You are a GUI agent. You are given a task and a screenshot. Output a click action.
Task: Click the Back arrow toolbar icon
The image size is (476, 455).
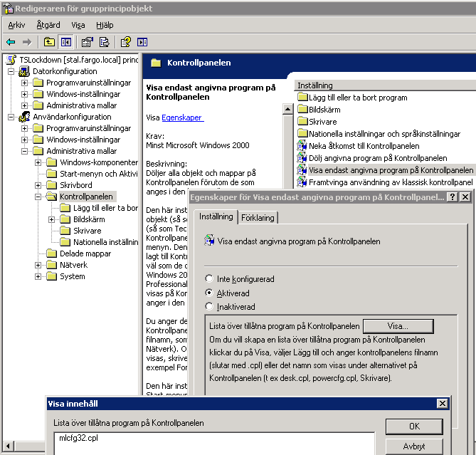[x=11, y=42]
